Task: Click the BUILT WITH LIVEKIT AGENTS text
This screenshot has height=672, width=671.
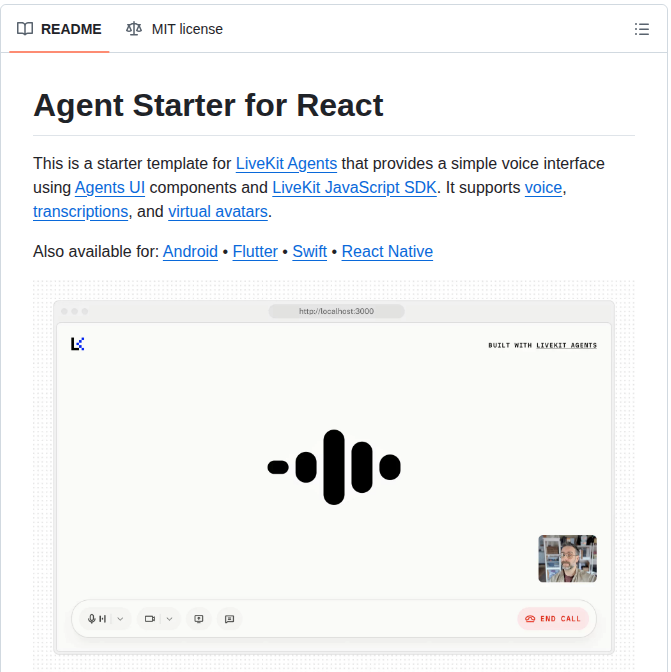Action: 542,345
